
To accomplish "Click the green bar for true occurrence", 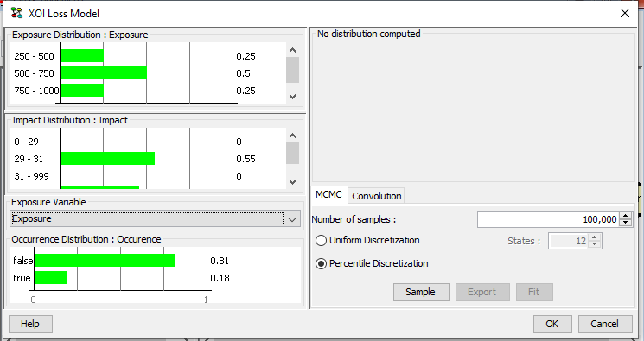I will [x=50, y=277].
